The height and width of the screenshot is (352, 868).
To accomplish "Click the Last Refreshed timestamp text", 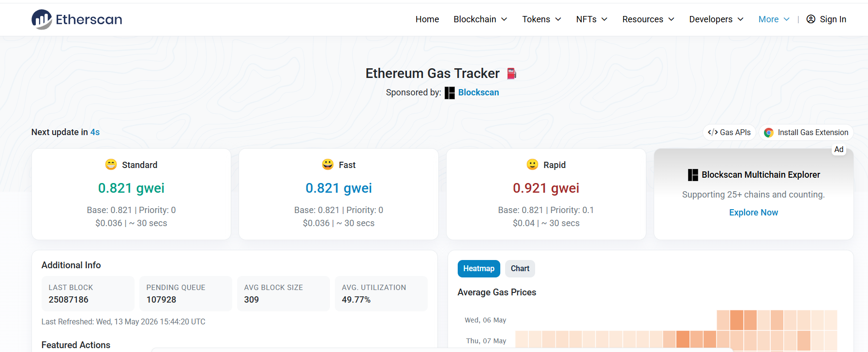I will [123, 322].
